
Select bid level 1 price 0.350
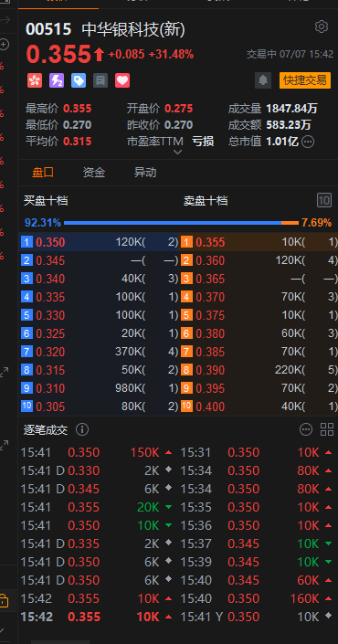click(50, 242)
